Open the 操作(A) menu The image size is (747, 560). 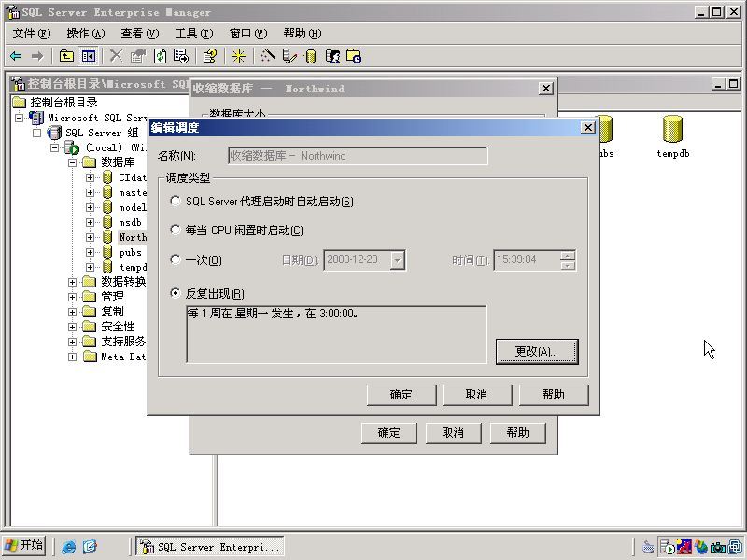[85, 34]
